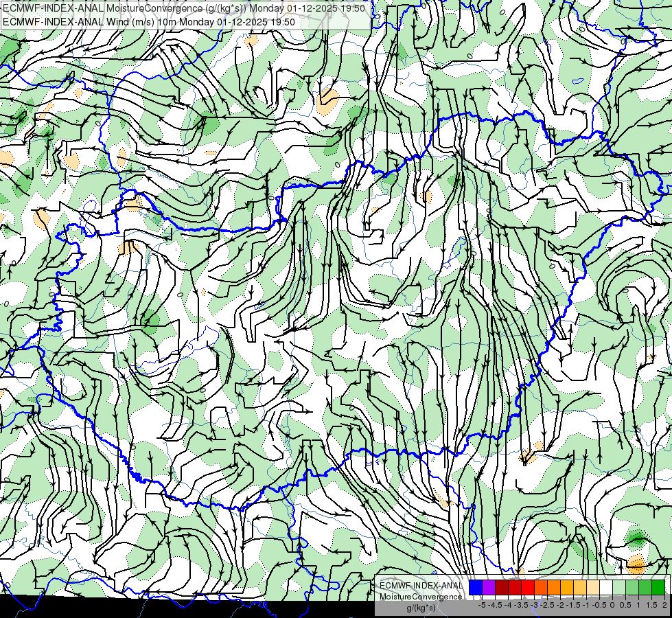Screen dimensions: 672x618
Task: Select the red swatch between -4 and -3.5
Action: [515, 588]
